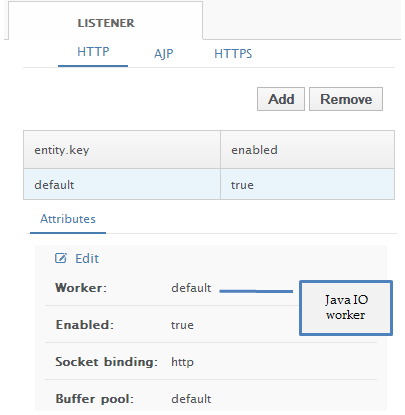The image size is (405, 415).
Task: Click the Worker attribute label
Action: click(81, 288)
